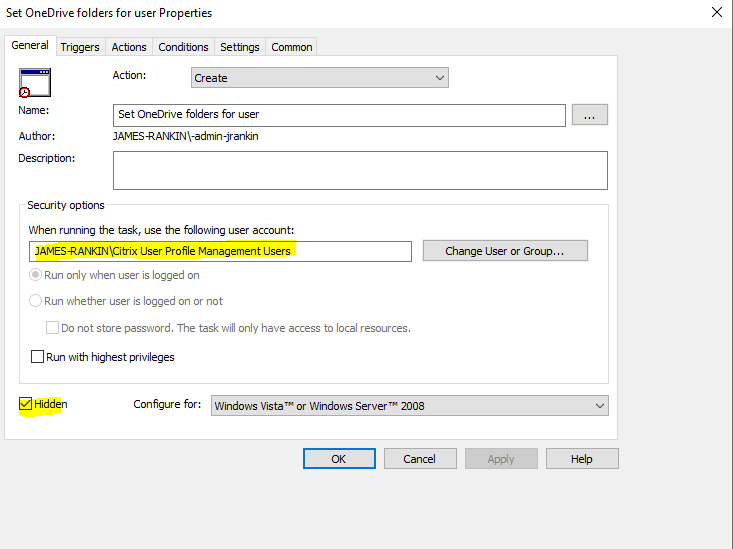This screenshot has width=733, height=549.
Task: Select Run only when user is logged on
Action: 36,275
